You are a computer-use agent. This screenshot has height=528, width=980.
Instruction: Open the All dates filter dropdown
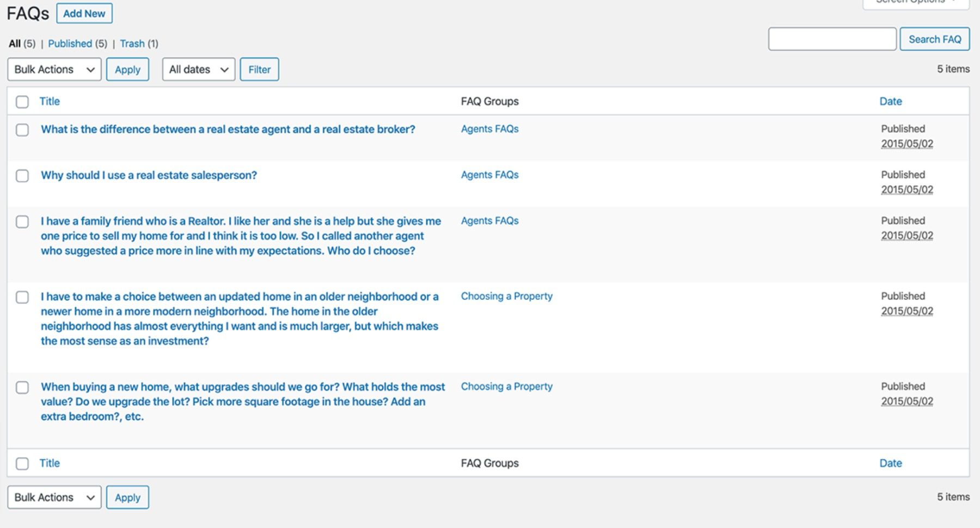[x=198, y=70]
